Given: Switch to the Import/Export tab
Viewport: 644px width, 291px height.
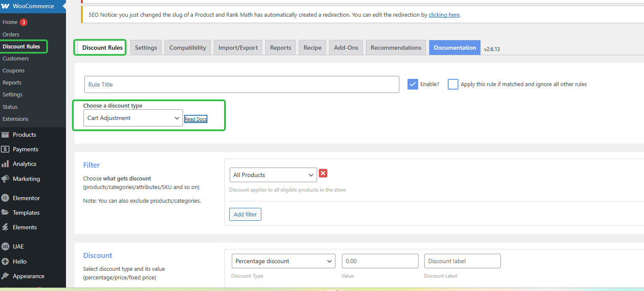Looking at the screenshot, I should pyautogui.click(x=238, y=47).
